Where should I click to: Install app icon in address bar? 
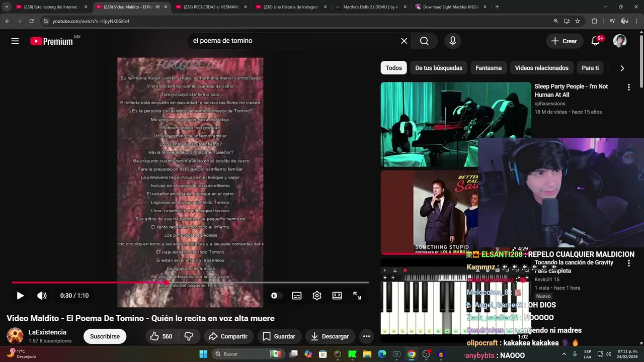pyautogui.click(x=567, y=21)
